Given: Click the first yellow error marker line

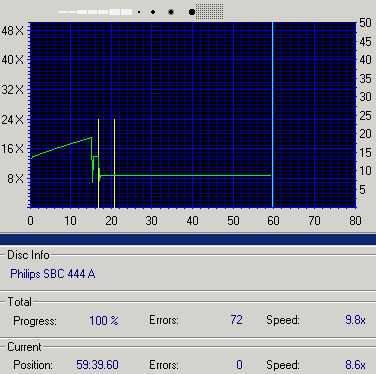Looking at the screenshot, I should pos(98,163).
